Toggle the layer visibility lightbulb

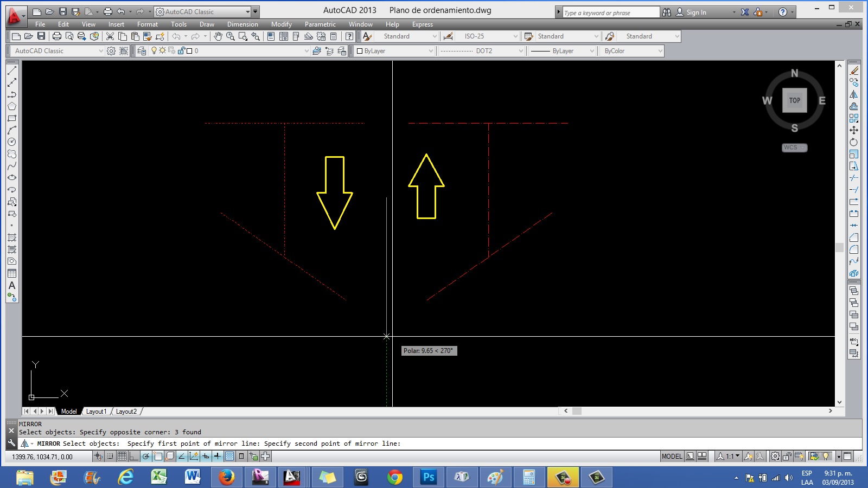[x=154, y=51]
